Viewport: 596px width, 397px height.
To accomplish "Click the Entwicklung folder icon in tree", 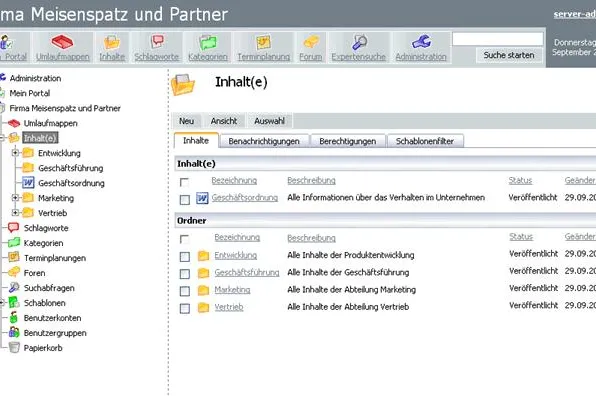I will 28,153.
